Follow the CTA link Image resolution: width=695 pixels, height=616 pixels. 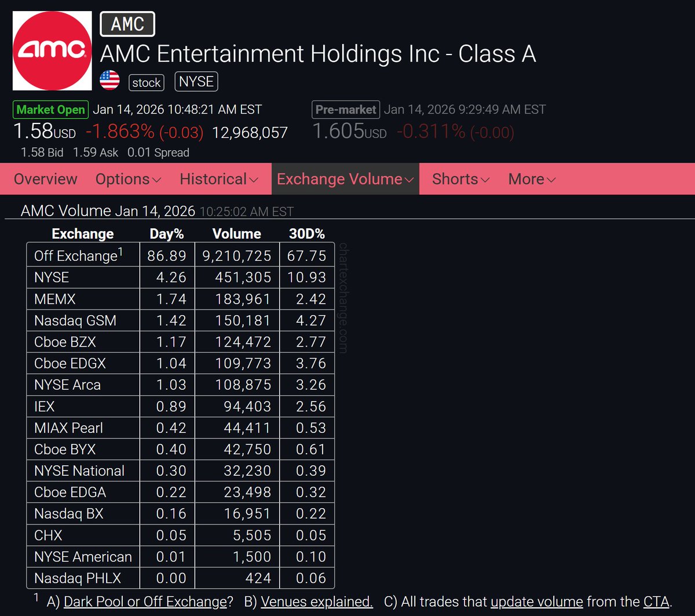[656, 602]
